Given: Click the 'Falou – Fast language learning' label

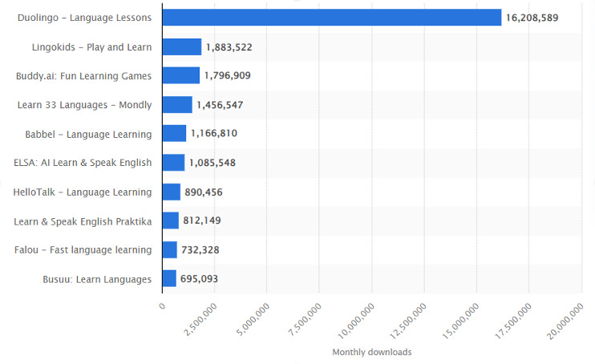Looking at the screenshot, I should (x=83, y=250).
